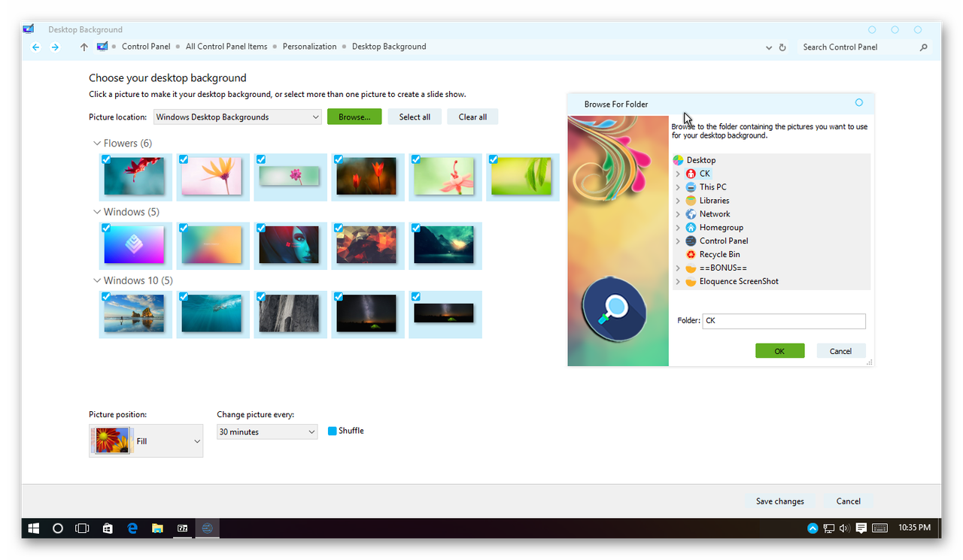Collapse the Windows (5) group
963x560 pixels.
96,212
